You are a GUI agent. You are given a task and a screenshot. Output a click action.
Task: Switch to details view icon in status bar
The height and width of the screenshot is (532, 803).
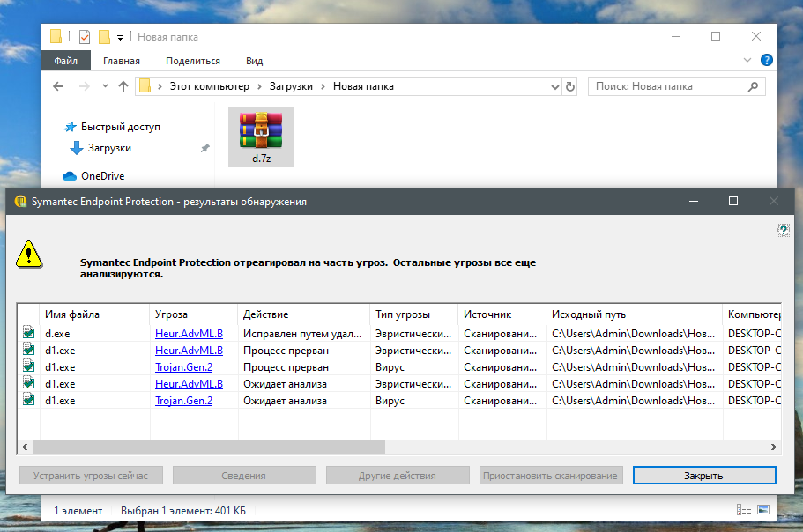click(x=744, y=509)
